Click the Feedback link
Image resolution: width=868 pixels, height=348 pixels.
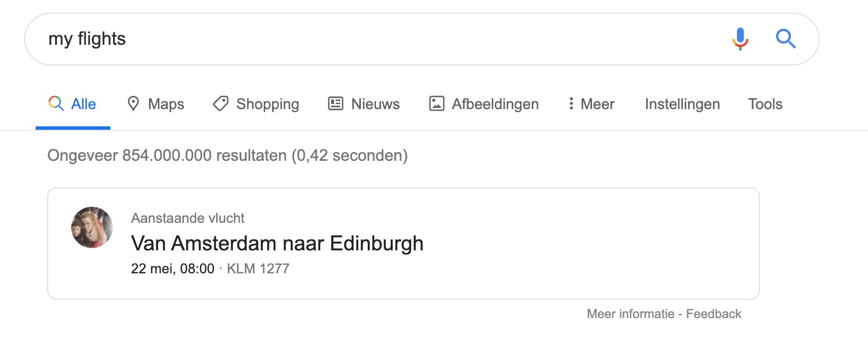pos(714,314)
